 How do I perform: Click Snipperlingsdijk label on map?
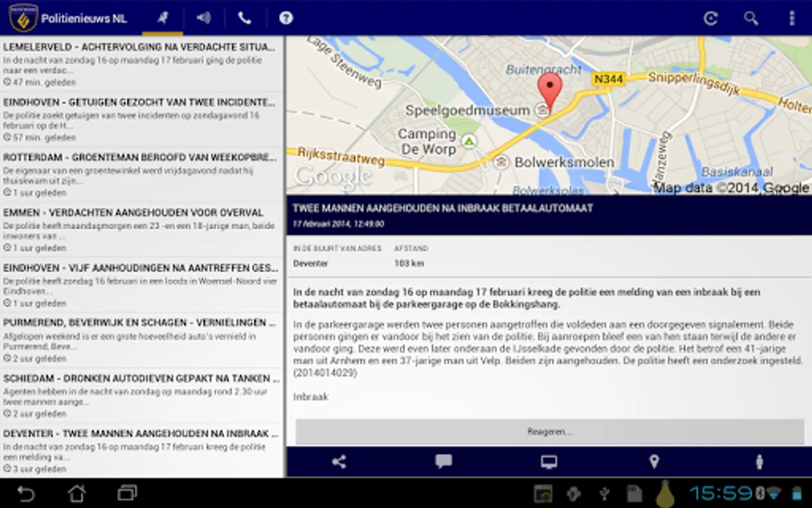(693, 83)
